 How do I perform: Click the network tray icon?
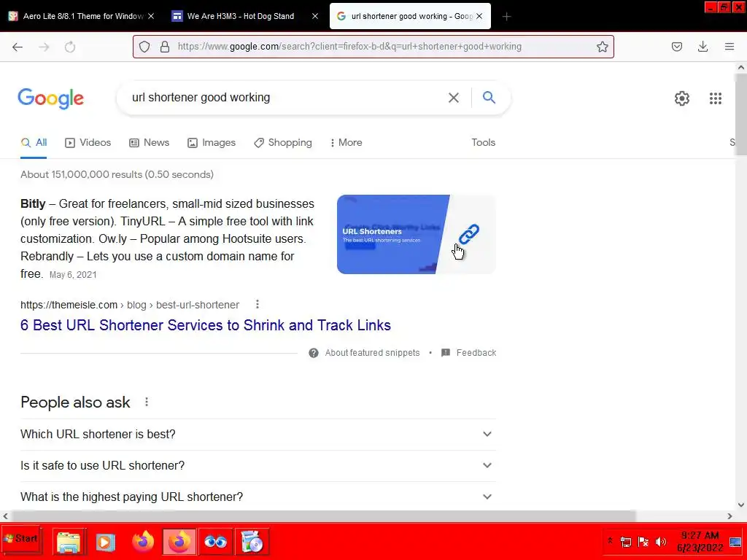625,542
